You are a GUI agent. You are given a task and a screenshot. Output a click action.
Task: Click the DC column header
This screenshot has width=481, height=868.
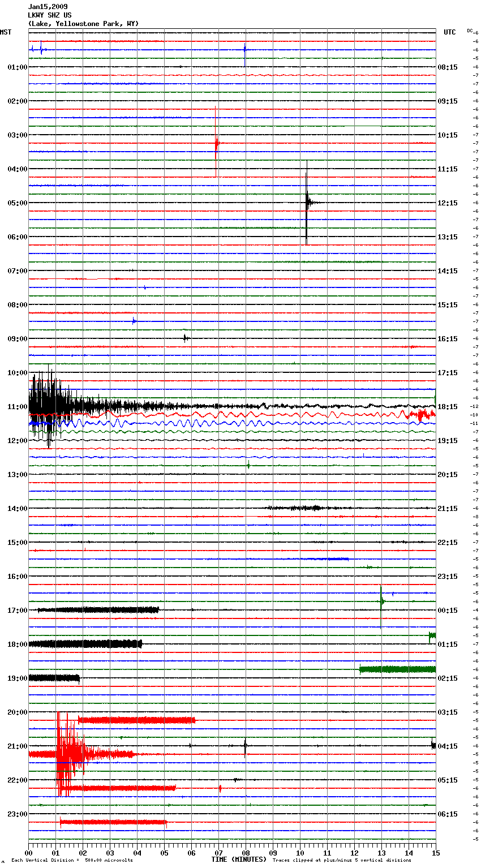pos(470,31)
